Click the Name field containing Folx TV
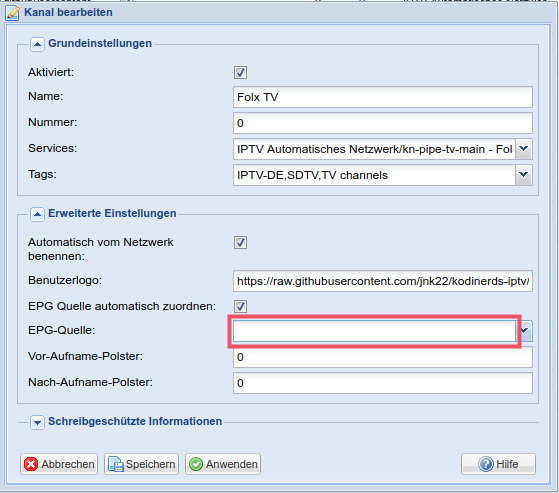The height and width of the screenshot is (493, 559). point(383,97)
